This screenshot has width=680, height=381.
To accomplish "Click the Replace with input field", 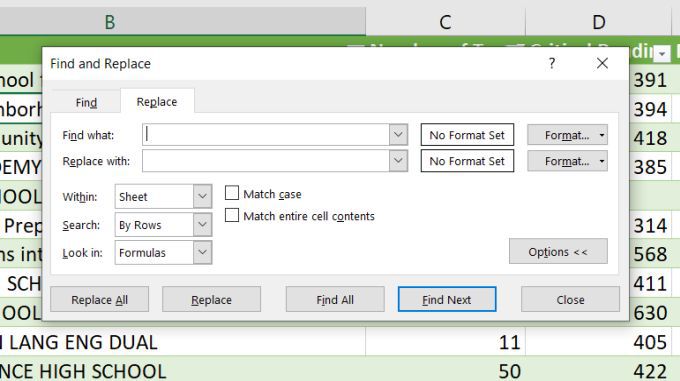I will (266, 161).
